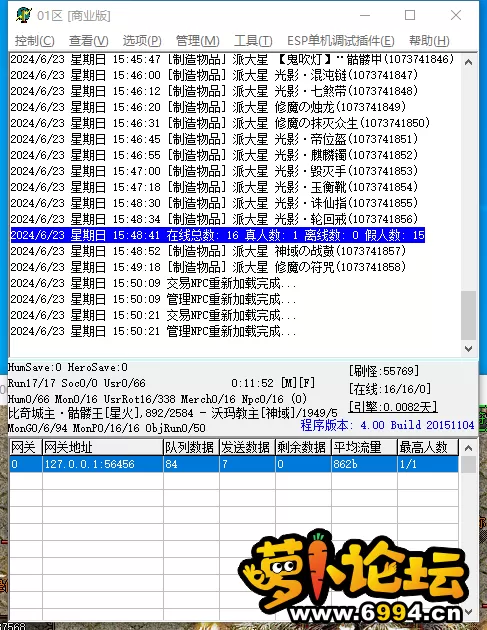This screenshot has width=487, height=630.
Task: Select the highlighted 在线总数: 16 log line
Action: point(217,235)
